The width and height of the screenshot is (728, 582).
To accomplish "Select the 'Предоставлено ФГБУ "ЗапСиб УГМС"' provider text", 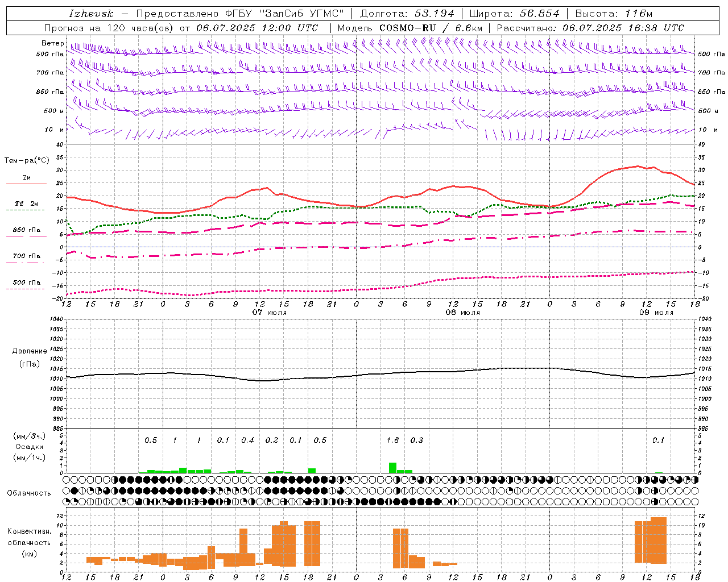I will 240,14.
